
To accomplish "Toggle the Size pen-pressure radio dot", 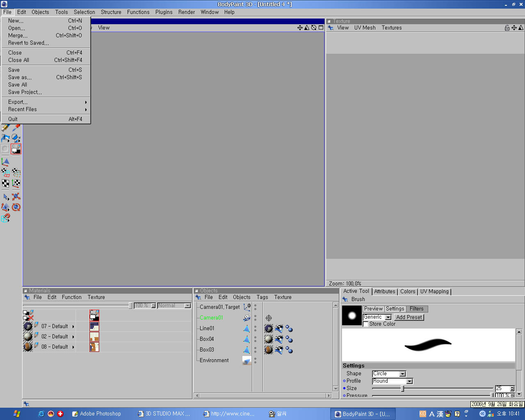I will [345, 388].
